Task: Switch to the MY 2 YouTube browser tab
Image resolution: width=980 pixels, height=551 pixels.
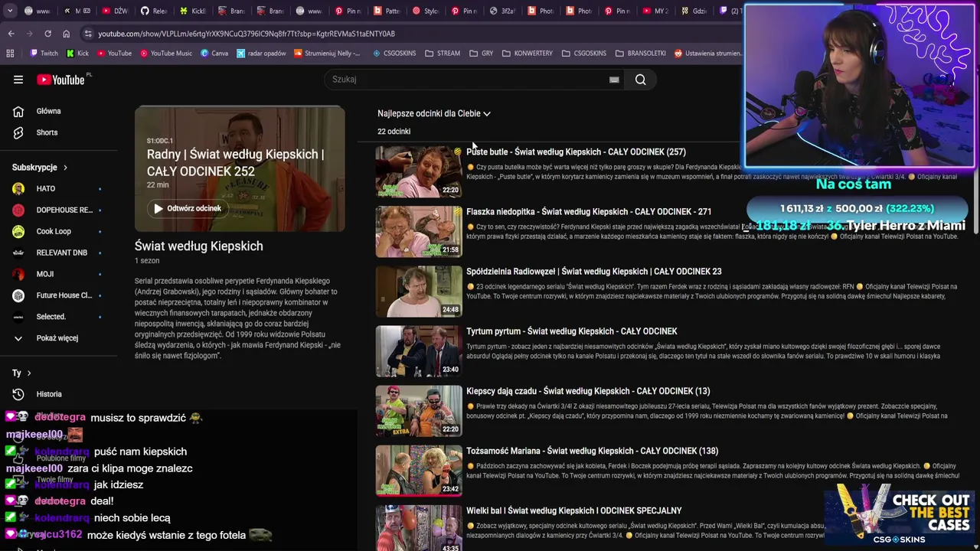Action: [655, 11]
